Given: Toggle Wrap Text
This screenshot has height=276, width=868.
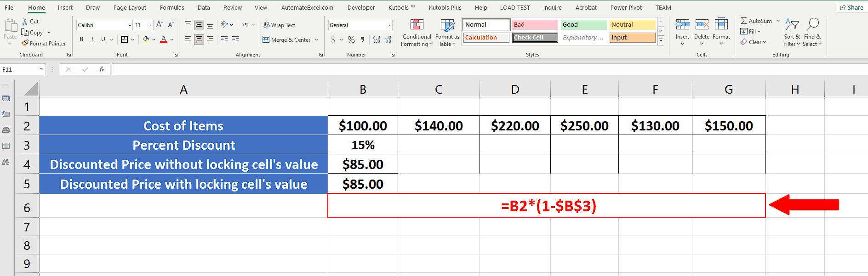Looking at the screenshot, I should point(279,25).
